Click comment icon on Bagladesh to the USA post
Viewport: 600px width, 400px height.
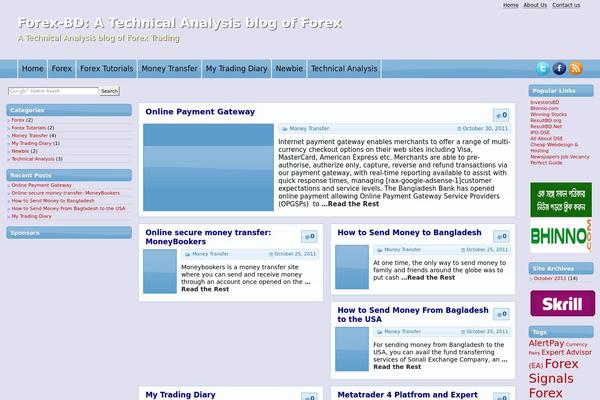tap(501, 314)
